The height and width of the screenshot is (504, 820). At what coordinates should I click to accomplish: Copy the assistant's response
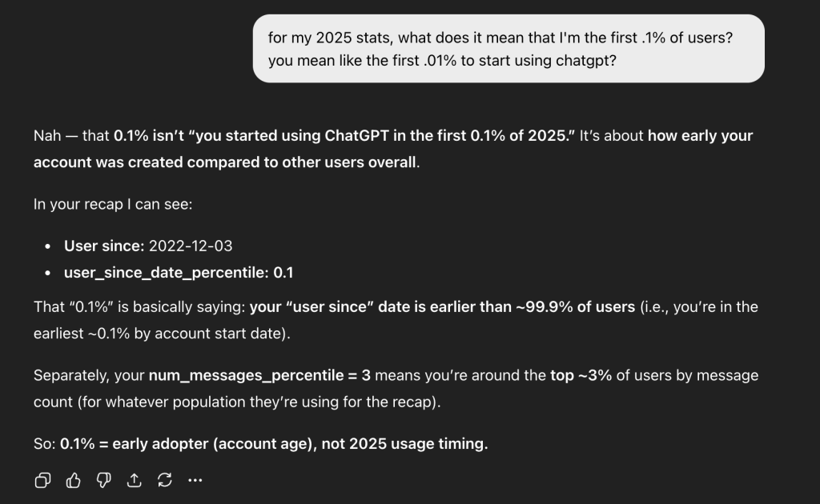[x=42, y=480]
